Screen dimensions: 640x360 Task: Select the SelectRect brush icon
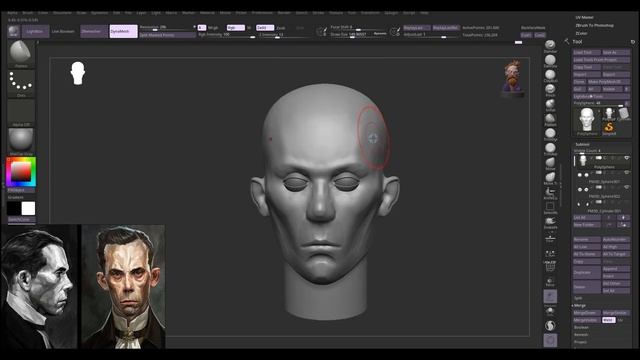click(550, 207)
